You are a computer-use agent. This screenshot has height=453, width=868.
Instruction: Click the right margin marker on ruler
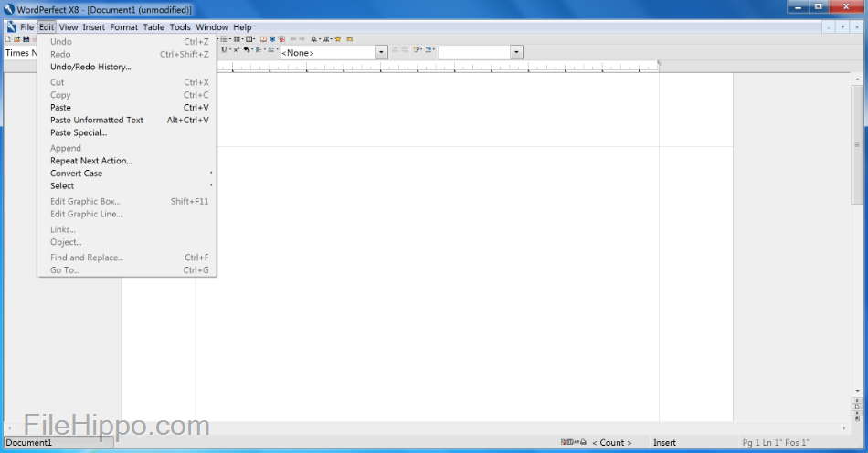click(x=659, y=64)
